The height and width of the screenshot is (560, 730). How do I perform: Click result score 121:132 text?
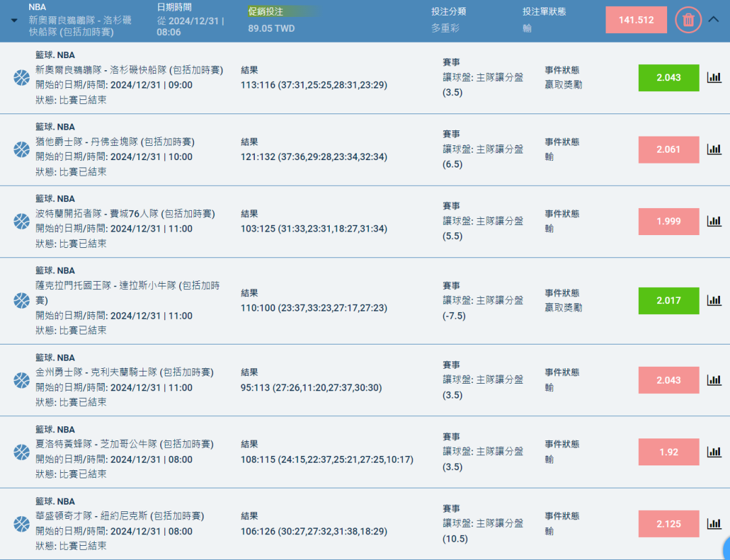pyautogui.click(x=314, y=157)
